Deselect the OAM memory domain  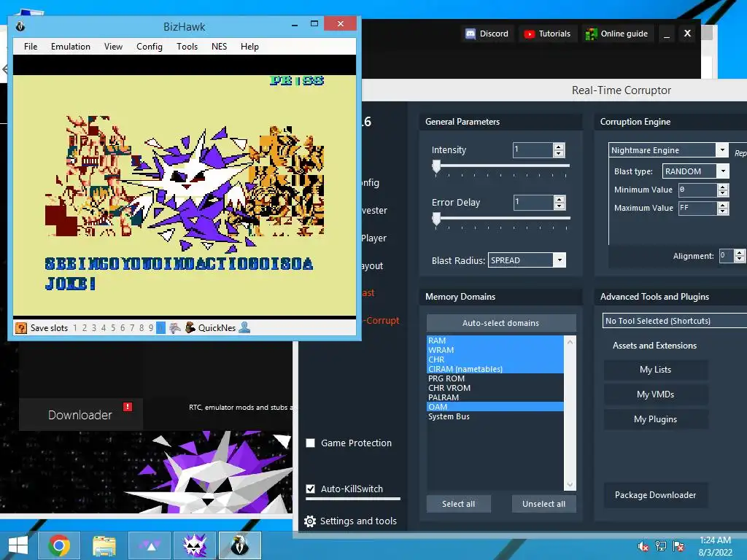tap(495, 407)
